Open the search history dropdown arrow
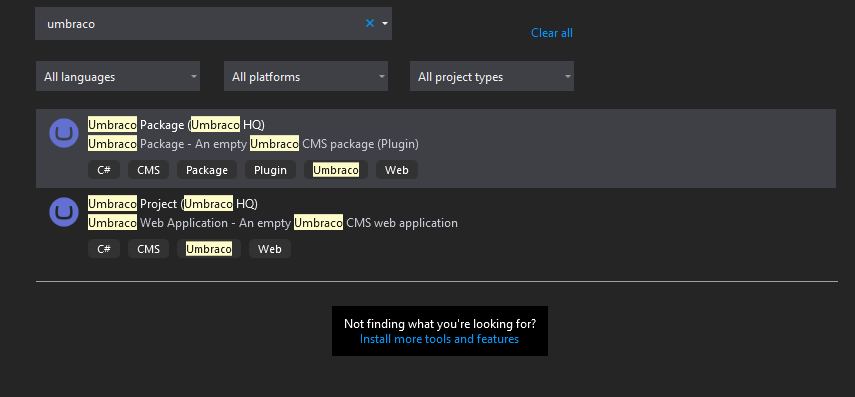855x397 pixels. 385,23
